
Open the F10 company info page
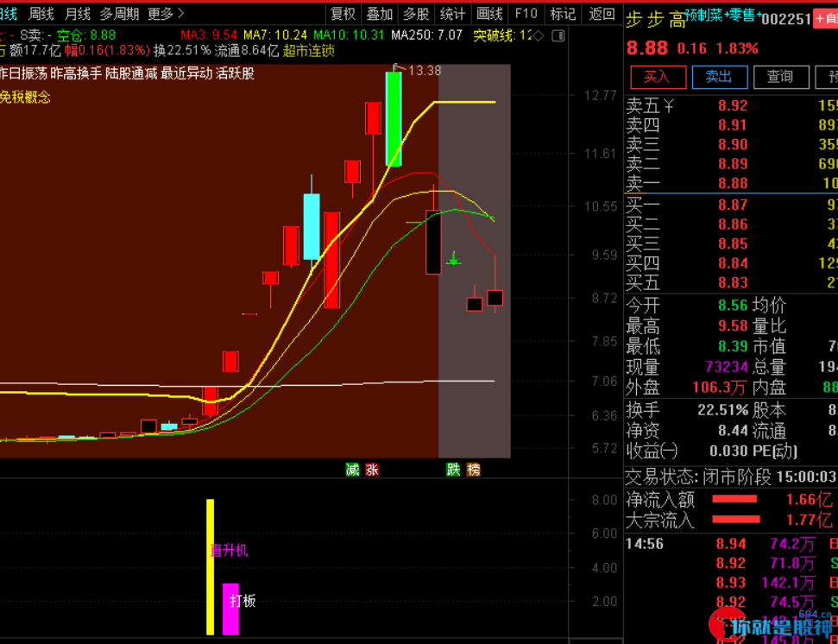coord(526,14)
